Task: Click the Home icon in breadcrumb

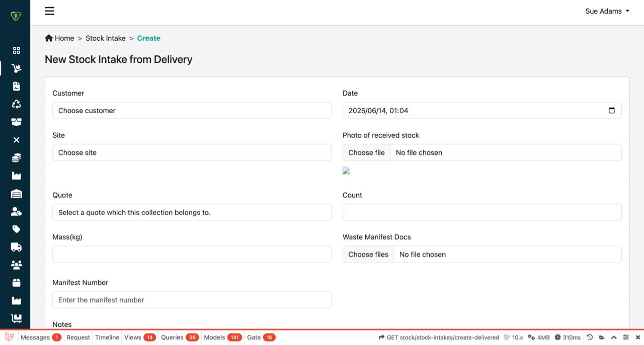Action: (49, 38)
